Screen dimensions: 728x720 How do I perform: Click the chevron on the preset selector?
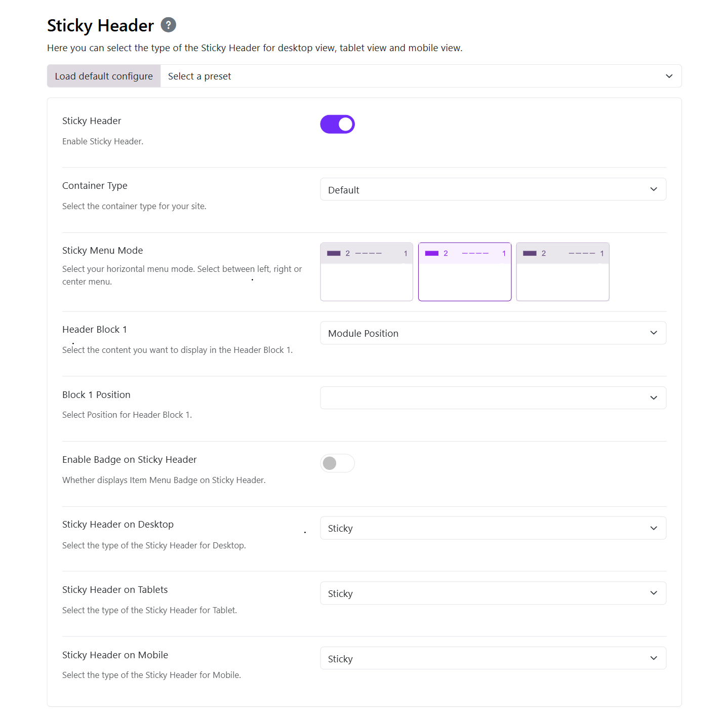point(669,76)
